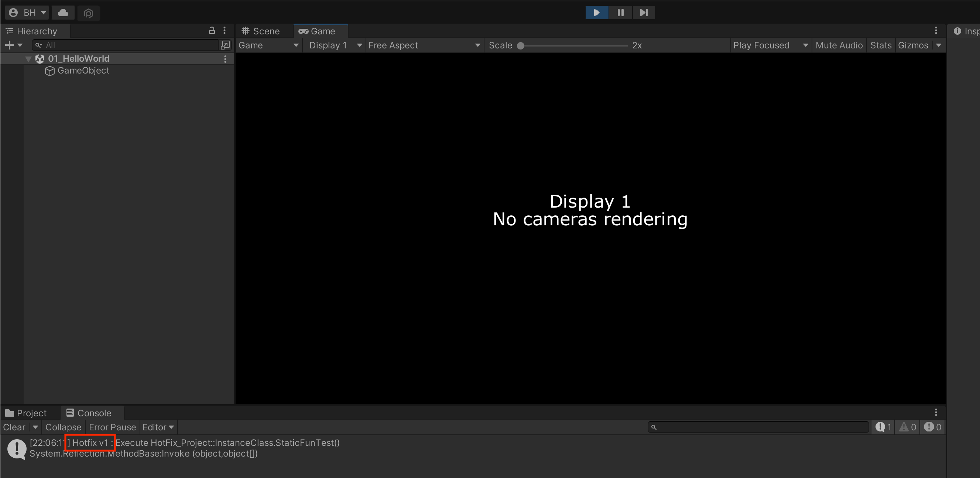Viewport: 980px width, 478px height.
Task: Collapse the 01_HelloWorld scene tree
Action: pyautogui.click(x=28, y=59)
